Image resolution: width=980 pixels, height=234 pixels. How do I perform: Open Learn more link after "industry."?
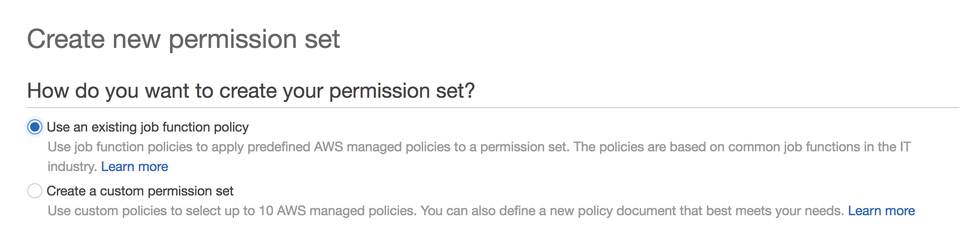click(135, 167)
